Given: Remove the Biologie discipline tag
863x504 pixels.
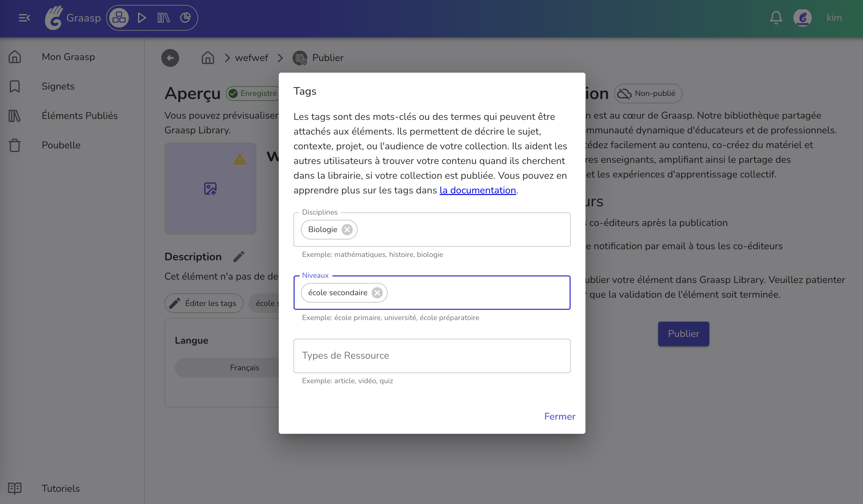Looking at the screenshot, I should click(x=347, y=229).
